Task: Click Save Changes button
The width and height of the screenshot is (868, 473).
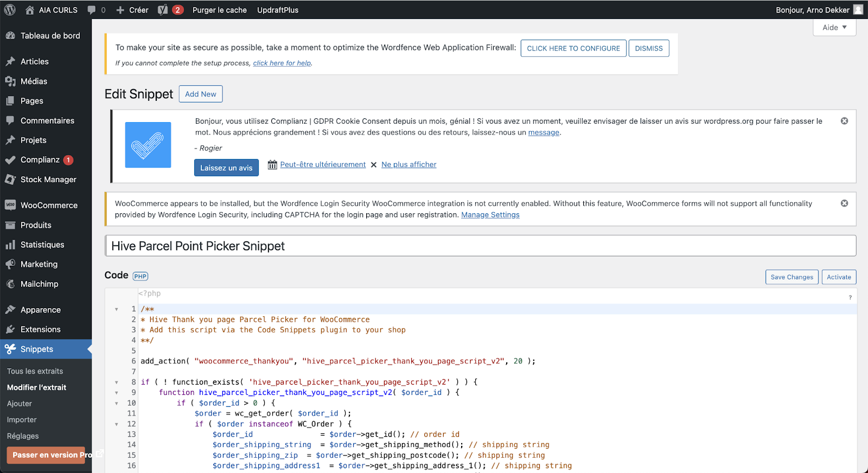Action: 792,277
